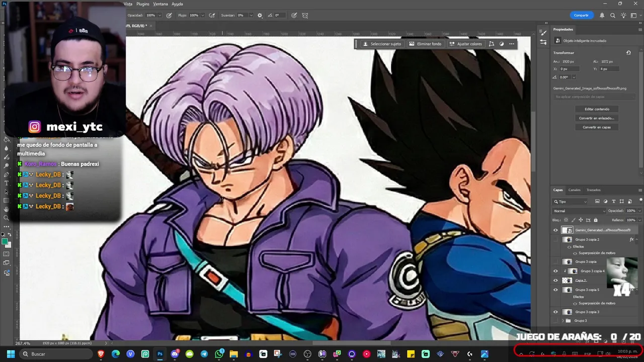Filter layers by type layers icon
The width and height of the screenshot is (644, 362).
613,202
